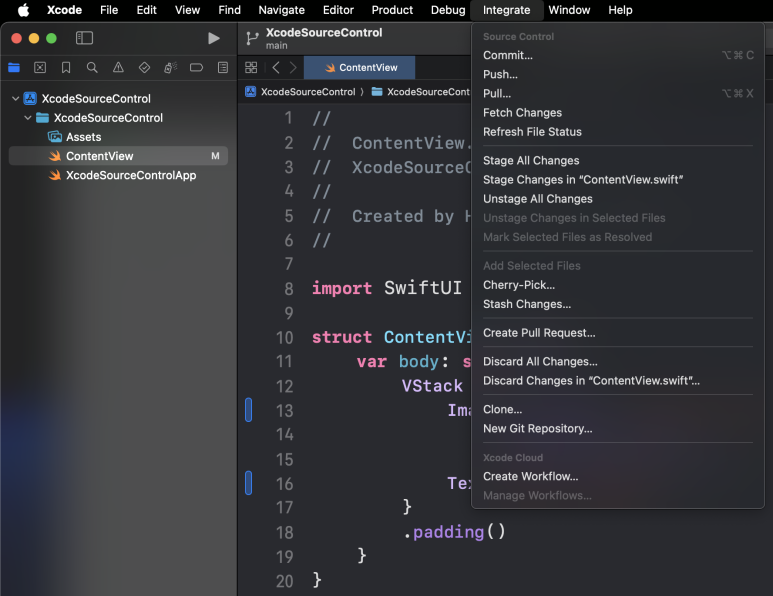This screenshot has width=773, height=596.
Task: Click line number 8 in the gutter
Action: click(288, 288)
